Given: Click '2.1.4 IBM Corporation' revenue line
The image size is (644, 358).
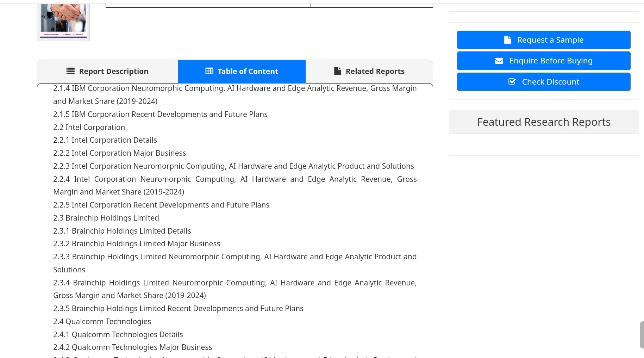Looking at the screenshot, I should pos(235,94).
